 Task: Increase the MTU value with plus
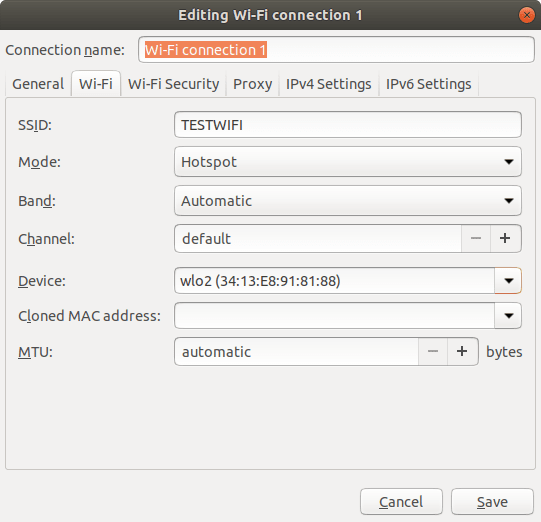pyautogui.click(x=463, y=352)
